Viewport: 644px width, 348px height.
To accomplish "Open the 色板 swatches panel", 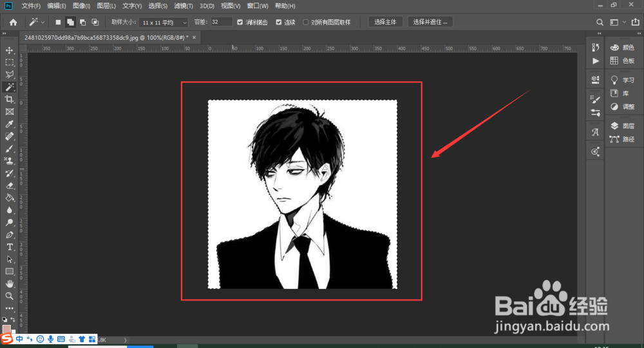I will coord(623,60).
